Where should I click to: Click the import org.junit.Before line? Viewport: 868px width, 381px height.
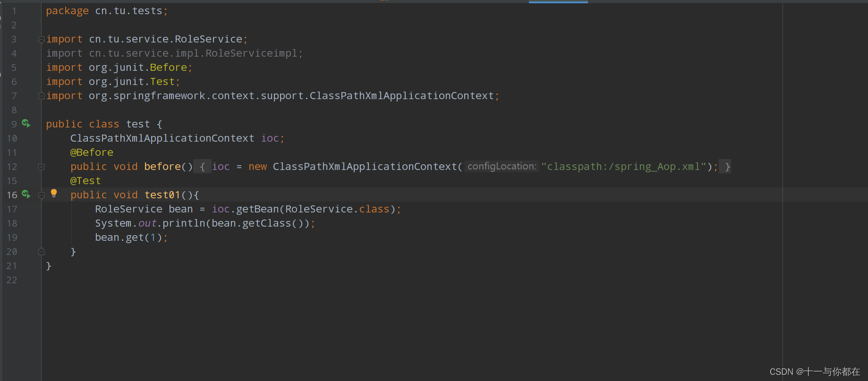119,68
